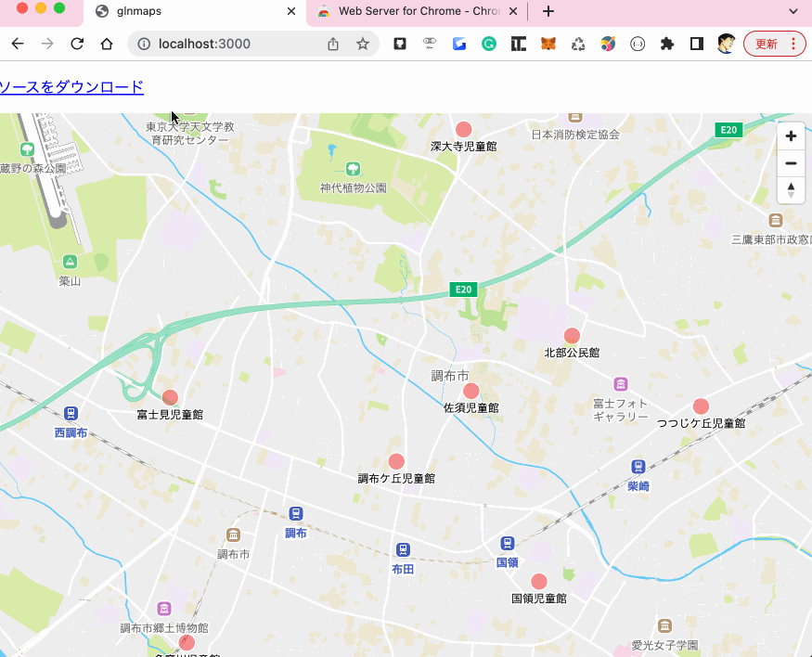Viewport: 812px width, 657px height.
Task: Click the 北部公民館 red marker
Action: [572, 336]
